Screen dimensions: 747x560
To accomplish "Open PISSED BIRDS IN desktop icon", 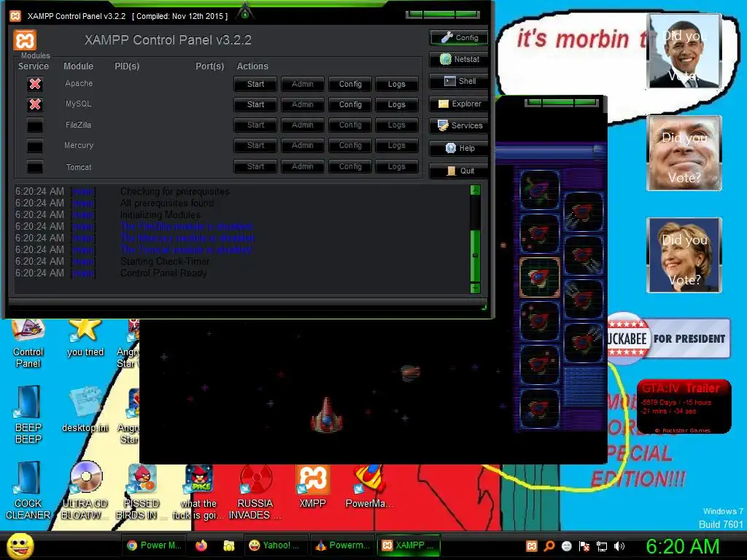I will pos(141,491).
